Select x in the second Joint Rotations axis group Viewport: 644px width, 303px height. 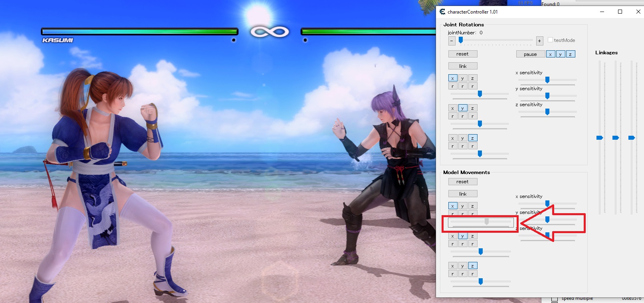pos(453,108)
